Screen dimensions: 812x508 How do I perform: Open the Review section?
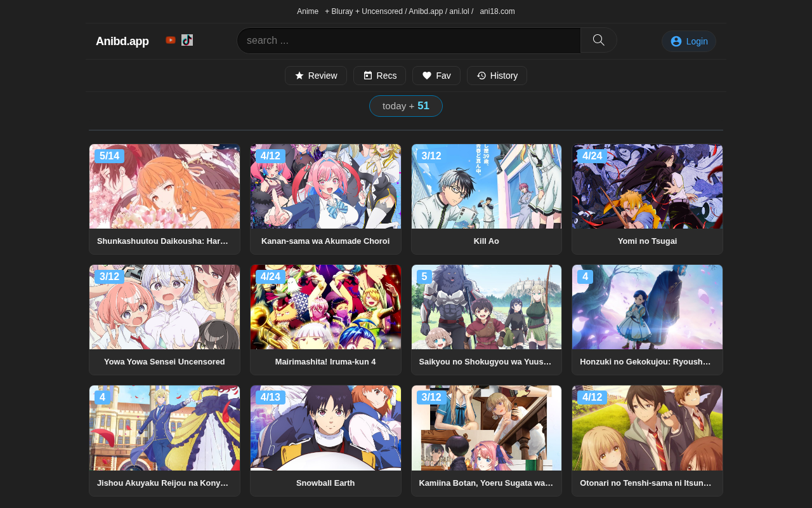point(316,76)
